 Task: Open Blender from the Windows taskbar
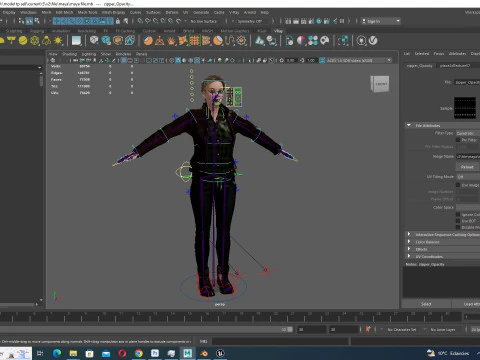[204, 353]
